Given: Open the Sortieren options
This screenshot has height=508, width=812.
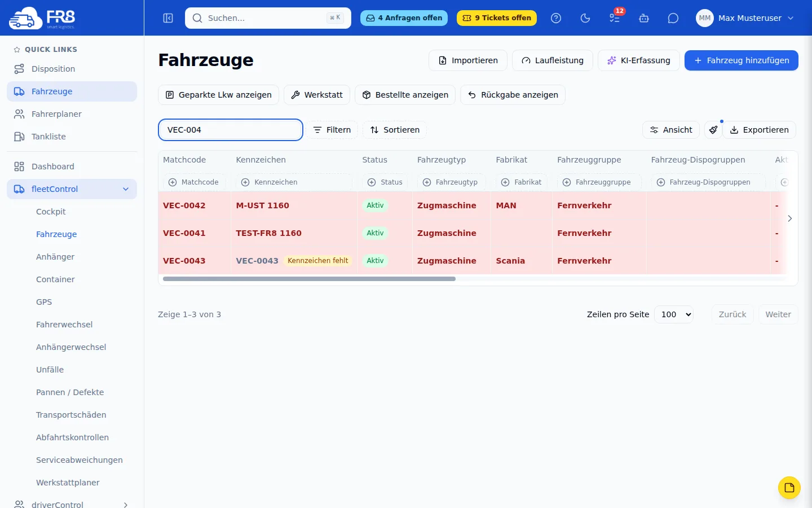Looking at the screenshot, I should tap(395, 130).
